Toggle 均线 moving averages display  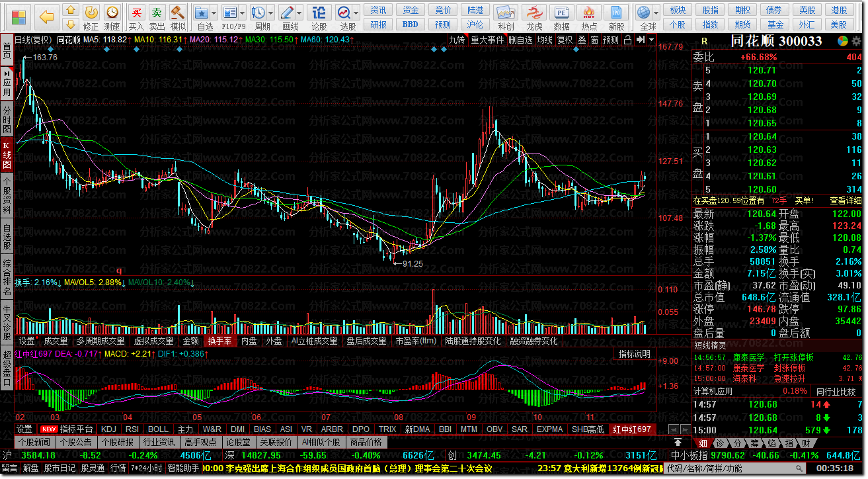[544, 40]
